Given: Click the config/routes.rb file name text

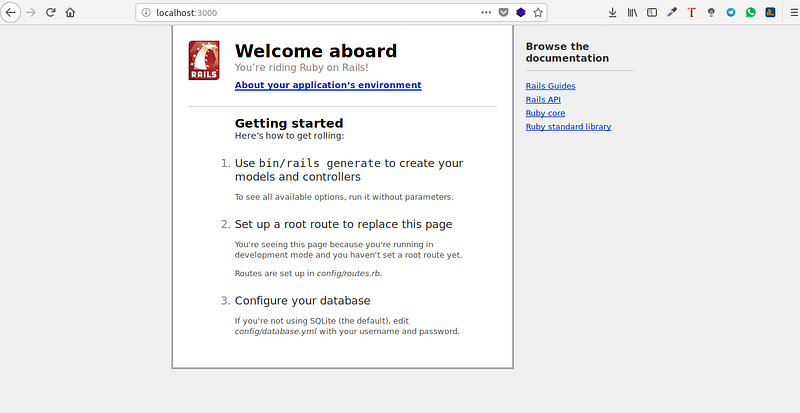Looking at the screenshot, I should (348, 274).
